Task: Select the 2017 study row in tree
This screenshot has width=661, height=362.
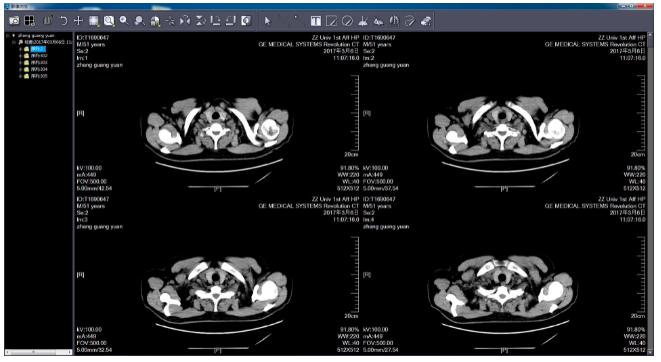Action: point(48,42)
